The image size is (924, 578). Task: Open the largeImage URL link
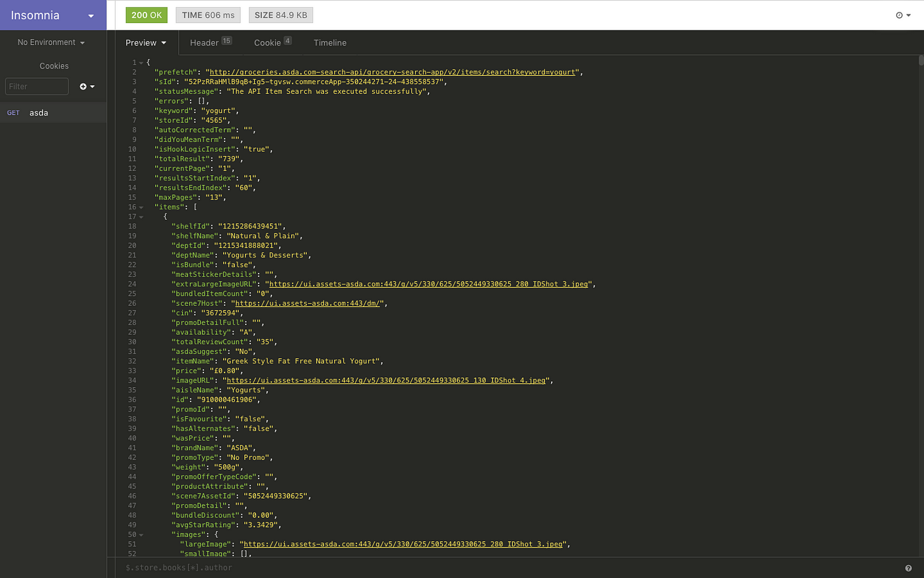point(403,544)
